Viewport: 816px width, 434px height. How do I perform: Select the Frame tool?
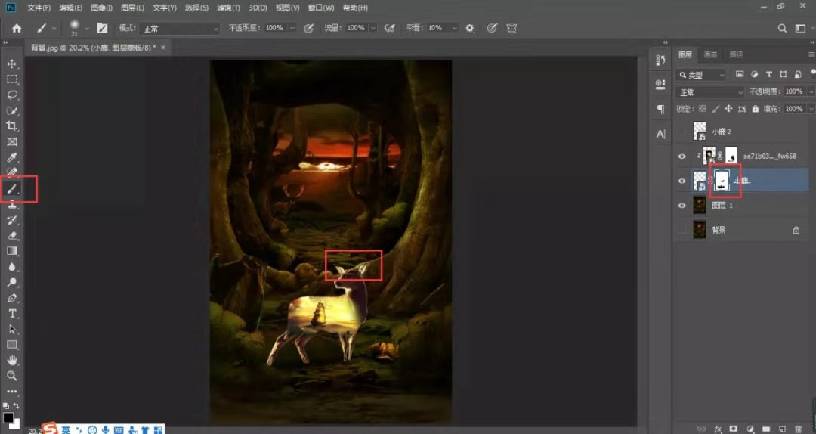12,142
